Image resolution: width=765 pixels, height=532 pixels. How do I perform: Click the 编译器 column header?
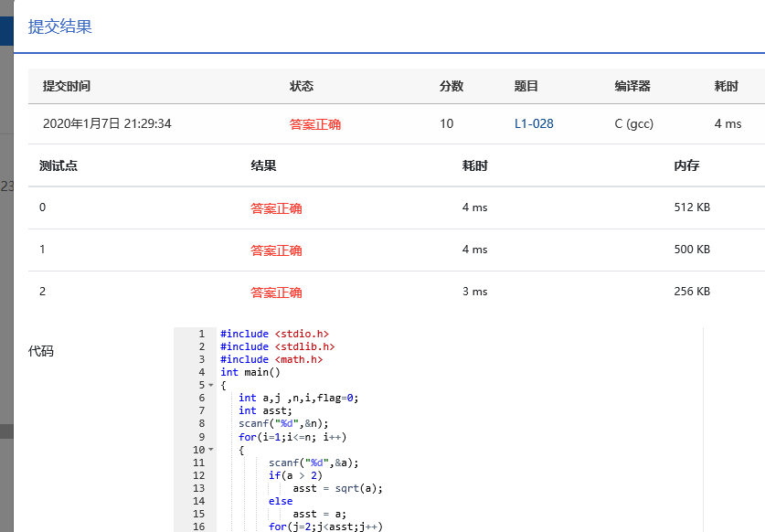click(632, 87)
